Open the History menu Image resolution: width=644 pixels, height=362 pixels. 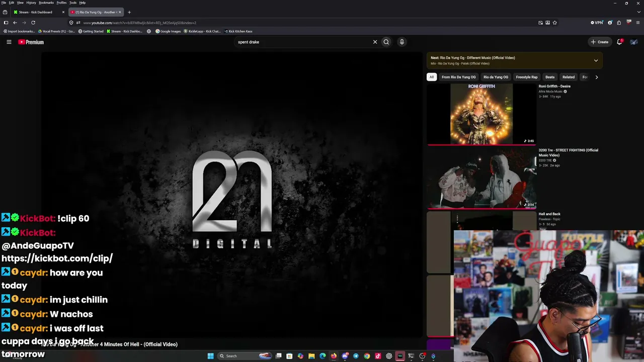[31, 3]
